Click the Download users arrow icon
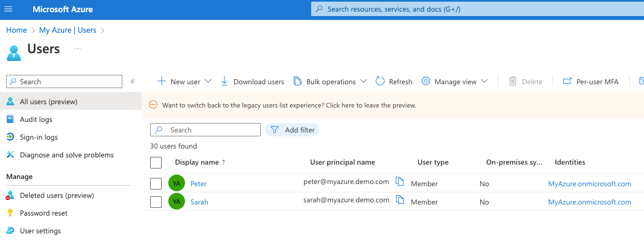 point(224,81)
